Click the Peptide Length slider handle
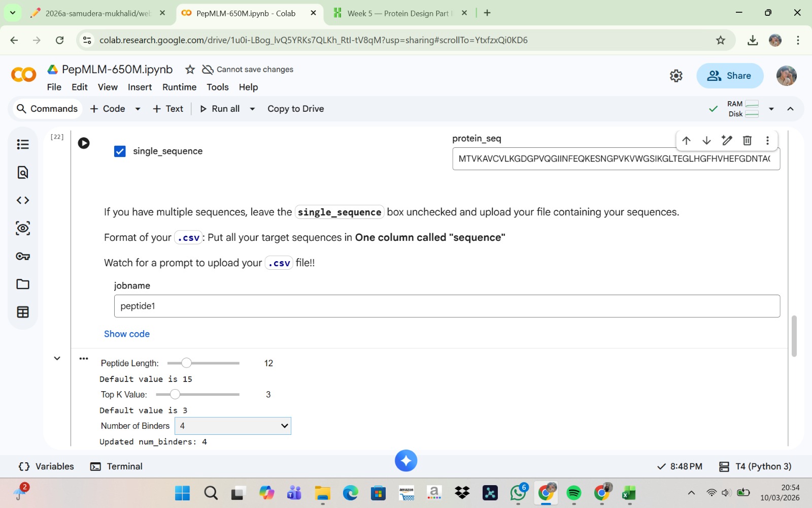Viewport: 812px width, 508px height. [186, 363]
